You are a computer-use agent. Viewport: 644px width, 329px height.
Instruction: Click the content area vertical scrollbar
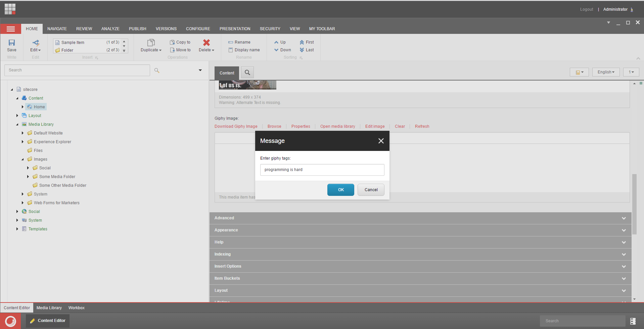(634, 204)
